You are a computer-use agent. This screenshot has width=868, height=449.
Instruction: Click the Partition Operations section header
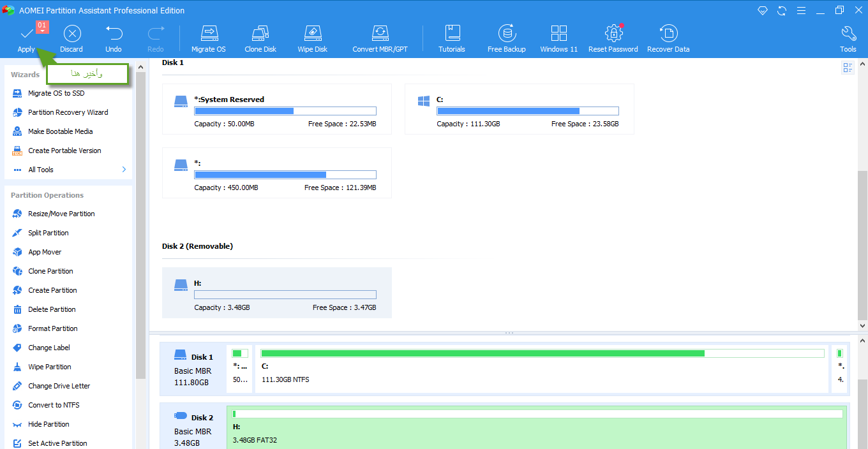click(x=47, y=195)
